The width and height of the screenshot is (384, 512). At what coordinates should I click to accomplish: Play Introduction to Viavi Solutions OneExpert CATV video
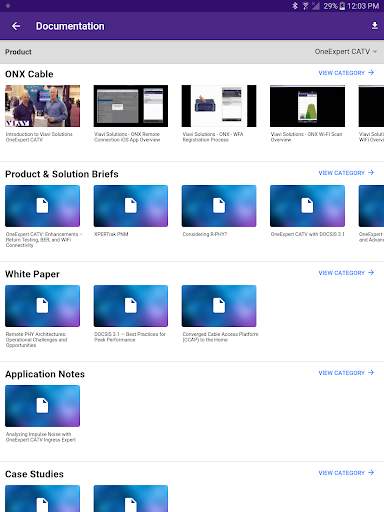click(42, 106)
